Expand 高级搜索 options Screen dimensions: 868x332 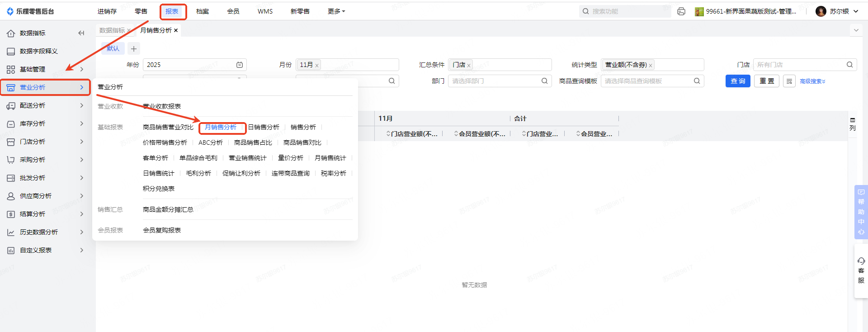point(812,81)
